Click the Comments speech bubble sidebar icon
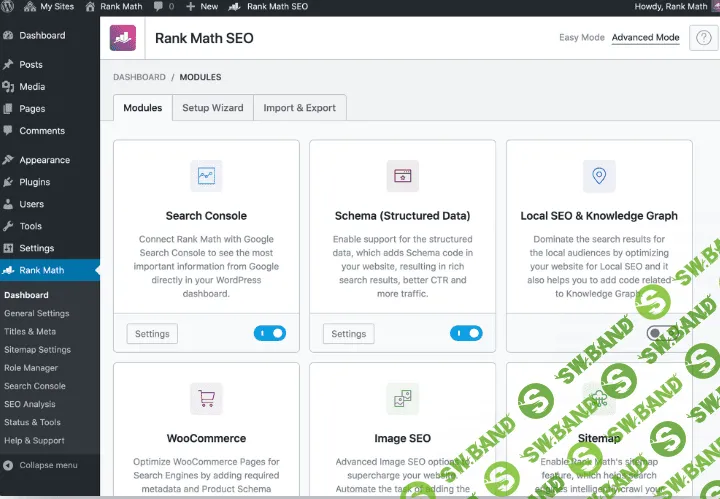The width and height of the screenshot is (720, 499). pyautogui.click(x=8, y=131)
